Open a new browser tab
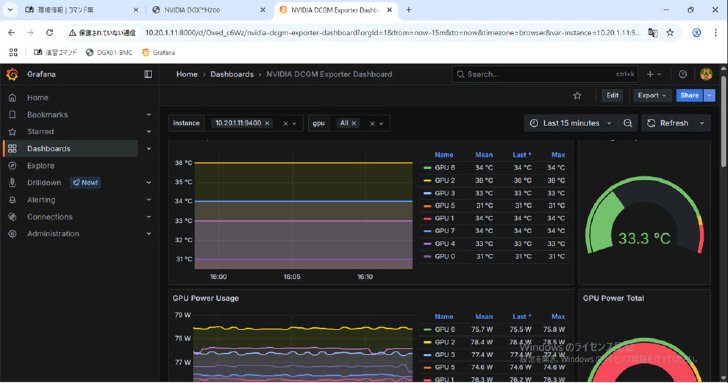Viewport: 728px width, 383px height. (409, 10)
